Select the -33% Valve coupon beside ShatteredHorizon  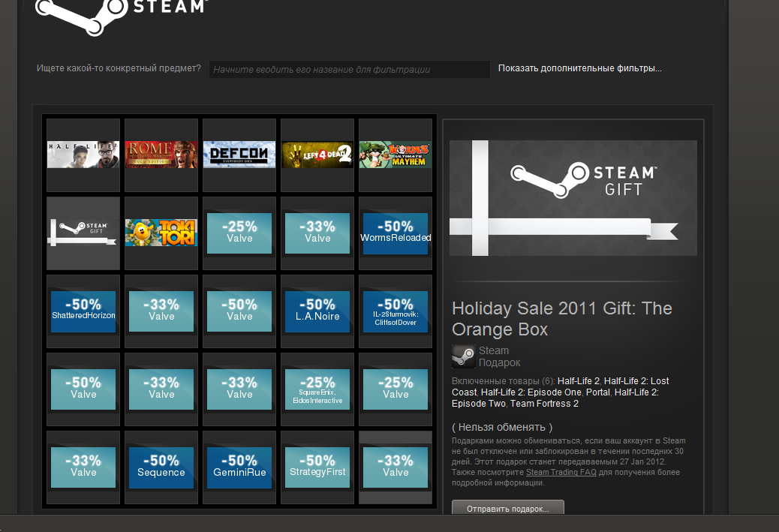point(161,311)
